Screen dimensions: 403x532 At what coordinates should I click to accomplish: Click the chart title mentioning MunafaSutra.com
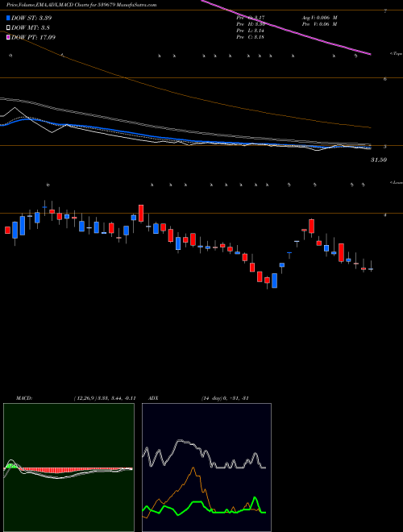click(81, 5)
